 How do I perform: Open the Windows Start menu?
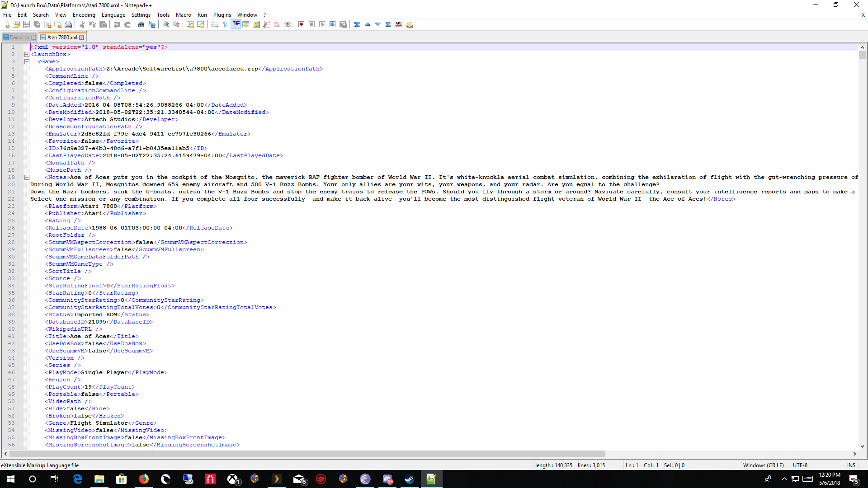click(x=11, y=479)
